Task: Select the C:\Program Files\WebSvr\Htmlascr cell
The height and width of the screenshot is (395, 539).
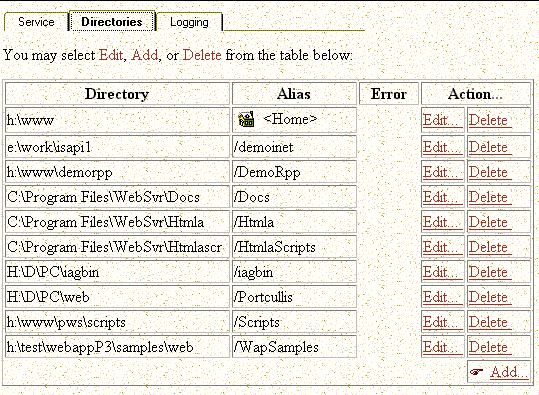Action: (x=117, y=247)
